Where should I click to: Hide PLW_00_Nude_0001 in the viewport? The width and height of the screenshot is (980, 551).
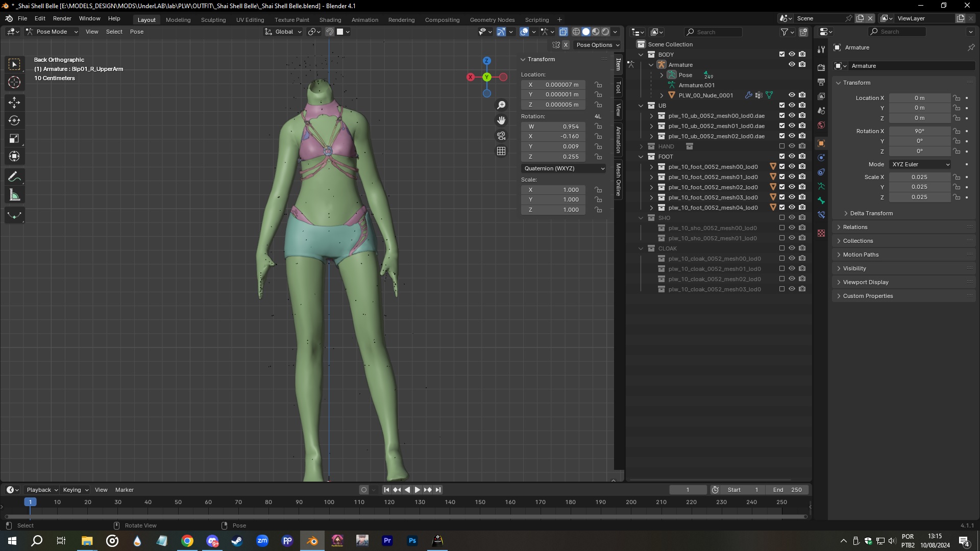point(792,95)
